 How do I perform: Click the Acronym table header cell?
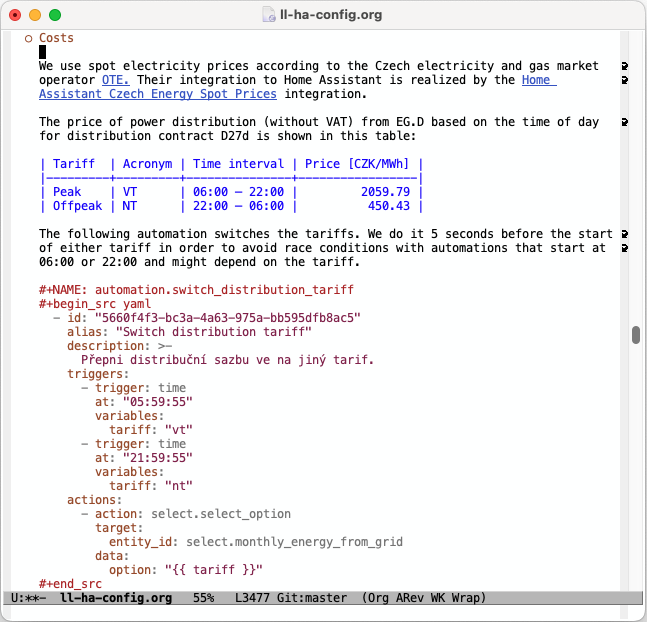[x=147, y=164]
